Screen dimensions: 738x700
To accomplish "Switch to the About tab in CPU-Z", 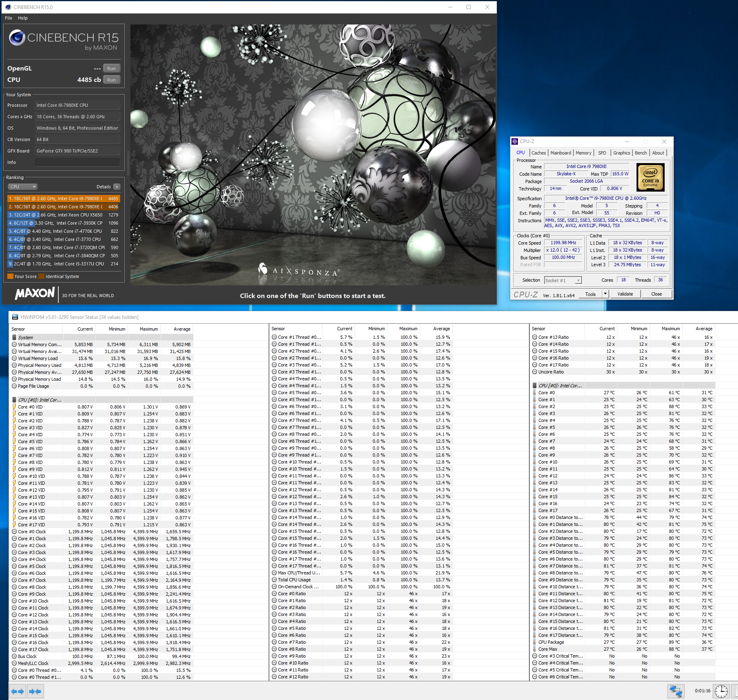I will (658, 153).
